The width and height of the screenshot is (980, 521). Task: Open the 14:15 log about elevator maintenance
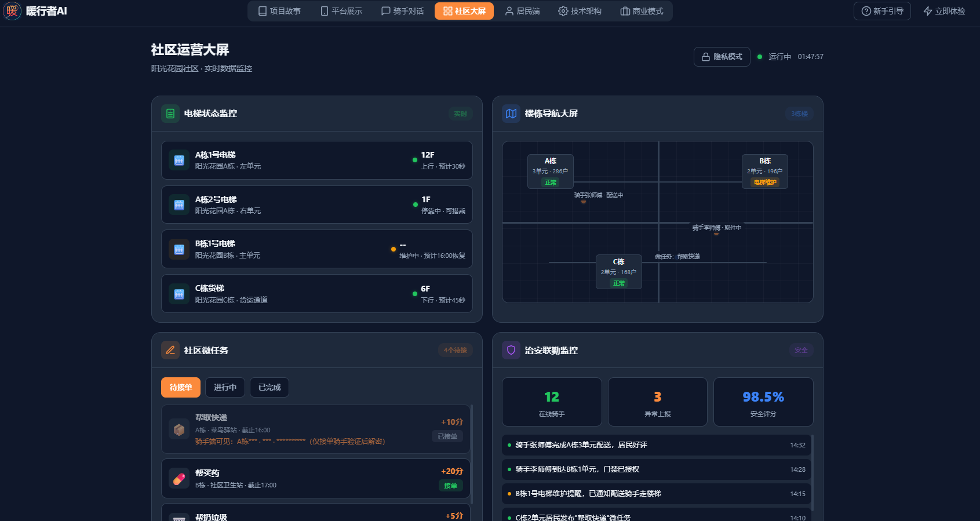(657, 494)
